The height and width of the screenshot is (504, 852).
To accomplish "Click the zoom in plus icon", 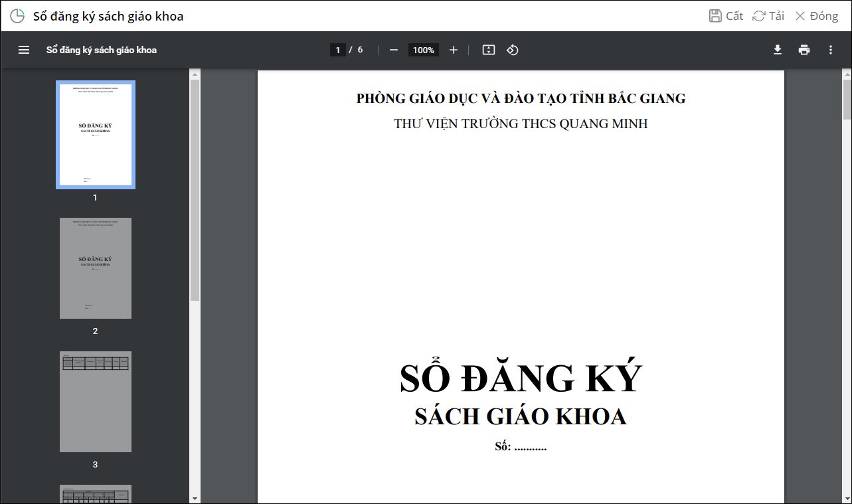I will 454,50.
